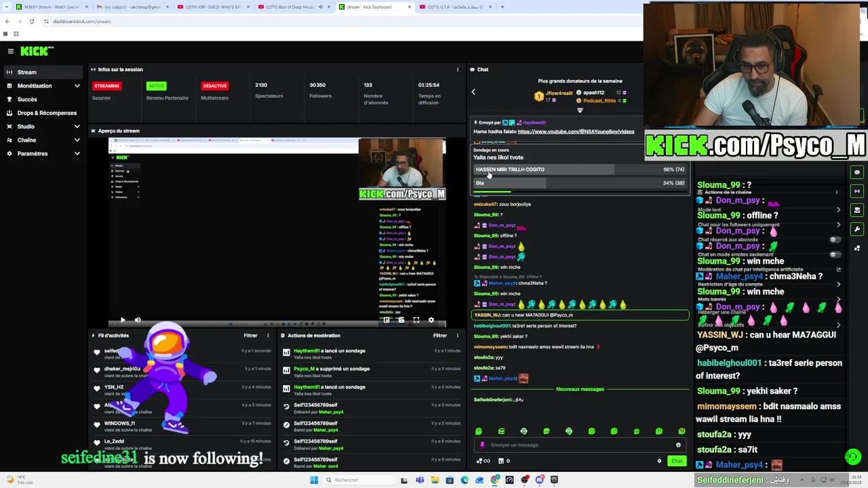The height and width of the screenshot is (488, 868).
Task: Select Le_Zedd follow activity row
Action: click(183, 444)
